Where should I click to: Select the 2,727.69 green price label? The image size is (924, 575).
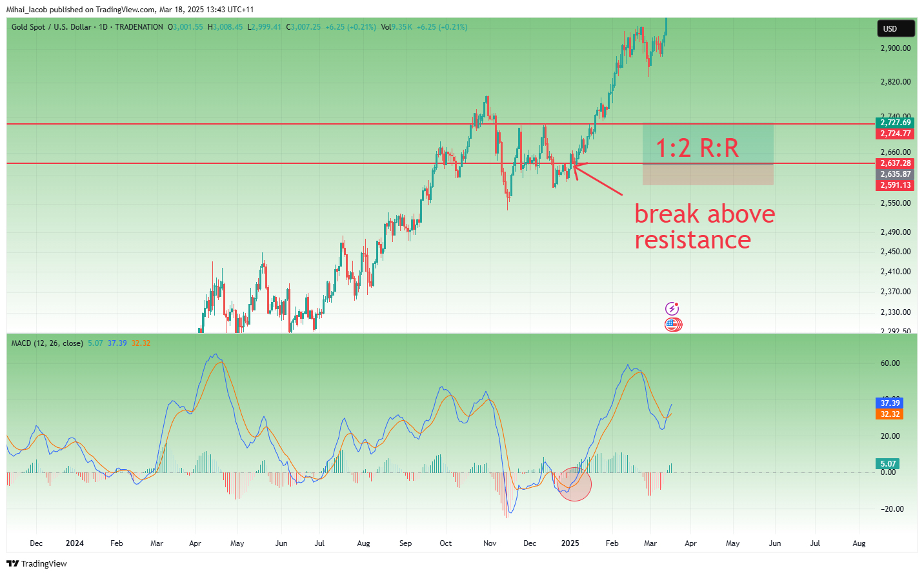[896, 123]
